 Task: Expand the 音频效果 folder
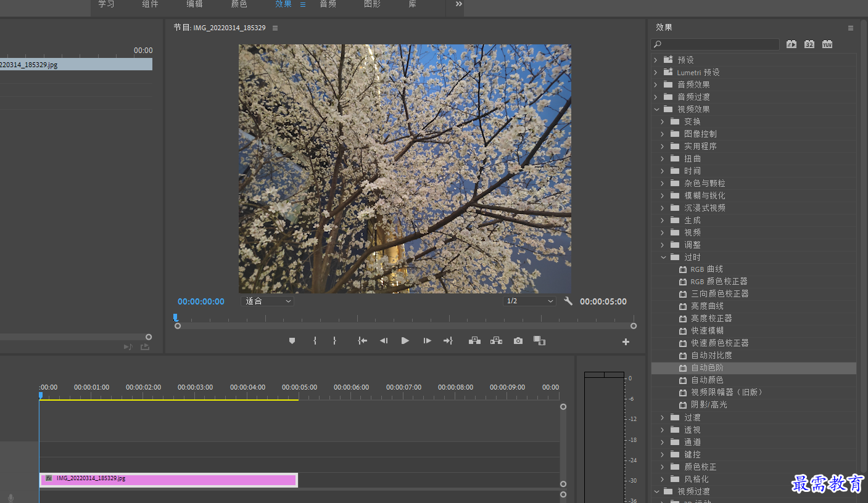pyautogui.click(x=656, y=84)
